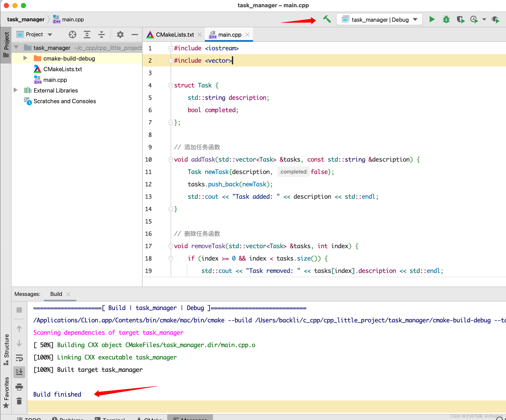The width and height of the screenshot is (506, 420).
Task: Click the Build hammer icon
Action: [x=327, y=19]
